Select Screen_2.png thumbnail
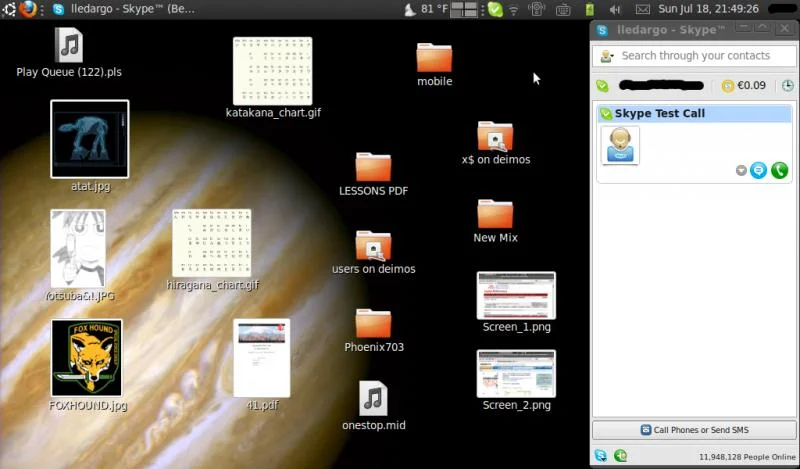 pos(516,374)
